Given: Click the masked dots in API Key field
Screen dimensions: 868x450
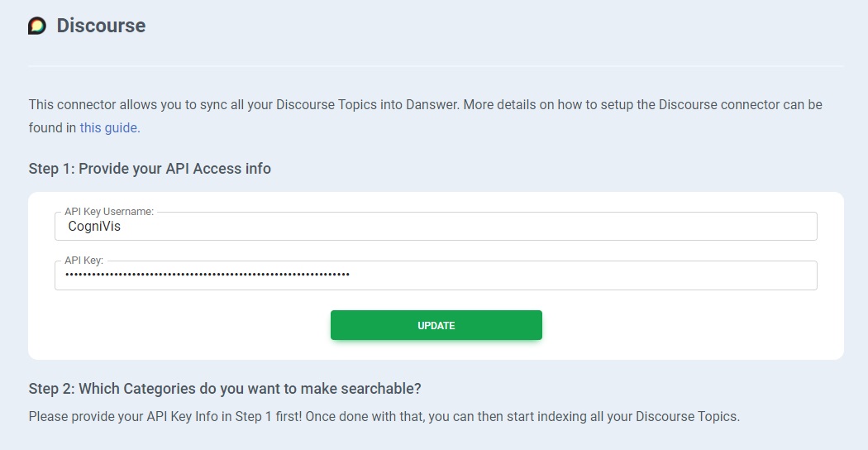Looking at the screenshot, I should pos(207,275).
